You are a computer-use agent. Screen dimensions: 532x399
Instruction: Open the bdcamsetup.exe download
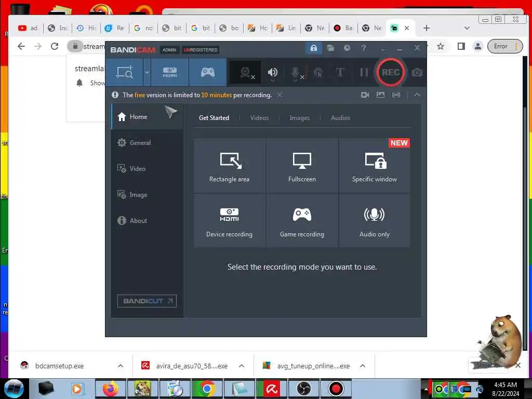tap(59, 366)
